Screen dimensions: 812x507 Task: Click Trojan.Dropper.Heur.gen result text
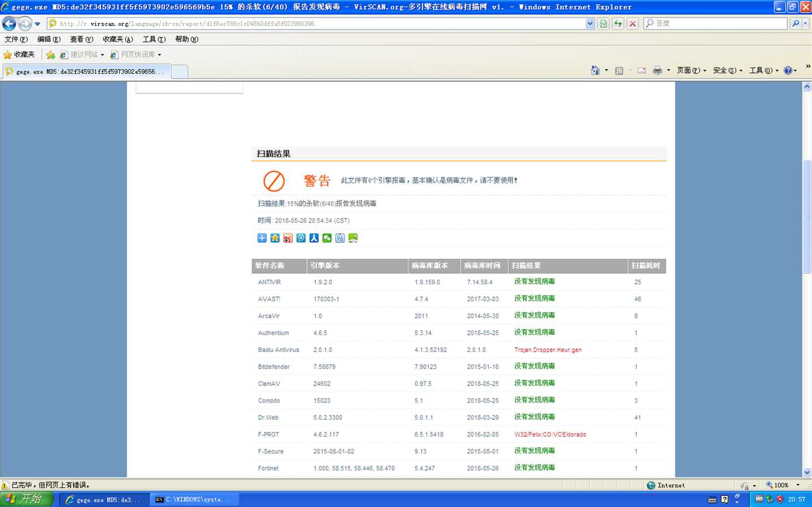[x=548, y=350]
